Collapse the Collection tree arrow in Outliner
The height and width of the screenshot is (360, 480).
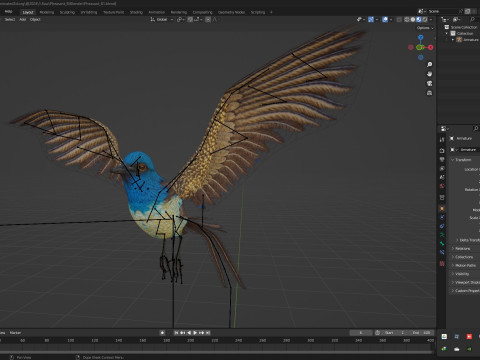[x=447, y=33]
